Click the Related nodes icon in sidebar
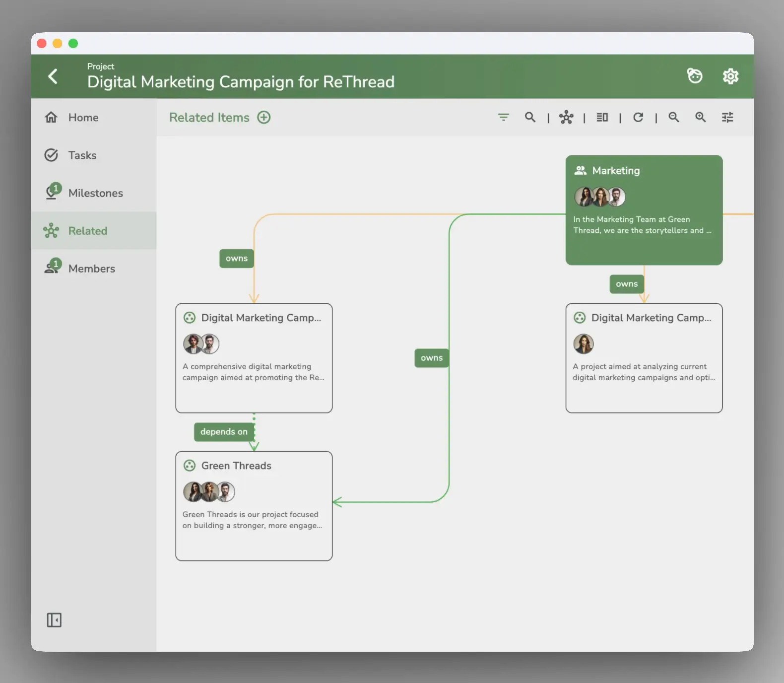The height and width of the screenshot is (683, 784). point(51,231)
